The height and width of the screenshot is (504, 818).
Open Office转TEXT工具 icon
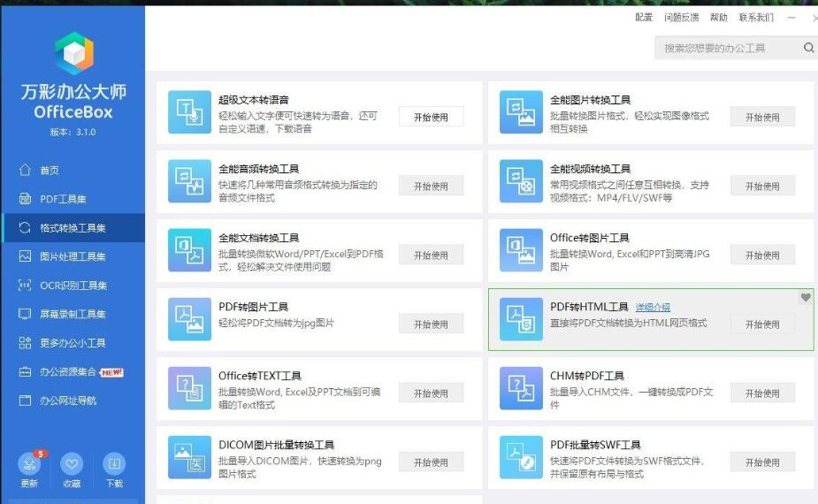click(x=189, y=388)
